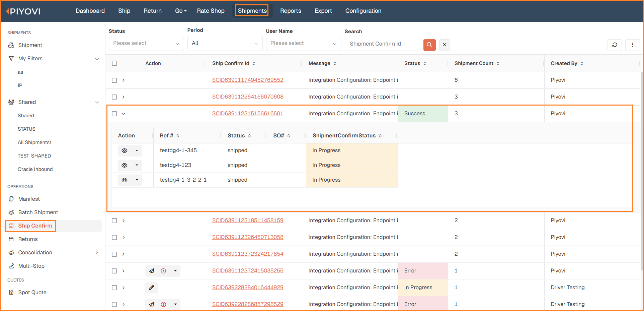
Task: Sort by Shipment Count column arrows
Action: (498, 63)
